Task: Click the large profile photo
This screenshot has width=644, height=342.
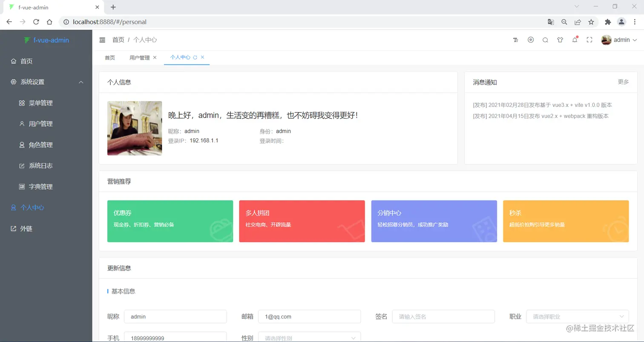Action: (x=135, y=128)
